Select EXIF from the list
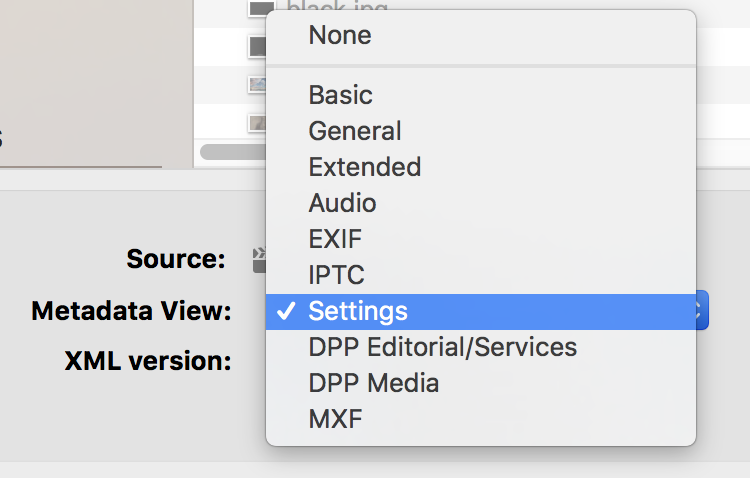Screen dimensions: 750x478 click(x=335, y=239)
